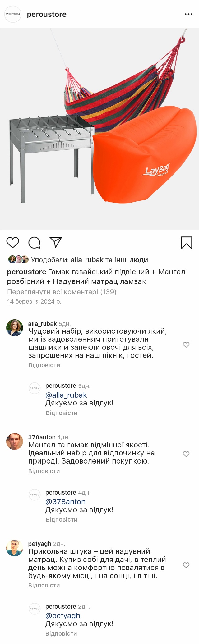Share the post via paper plane icon

(x=56, y=243)
